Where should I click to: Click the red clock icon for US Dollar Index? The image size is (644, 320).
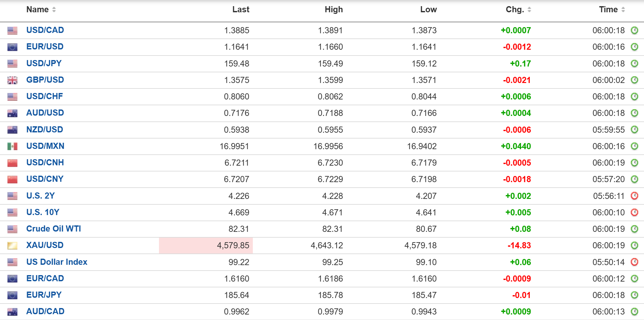click(634, 262)
